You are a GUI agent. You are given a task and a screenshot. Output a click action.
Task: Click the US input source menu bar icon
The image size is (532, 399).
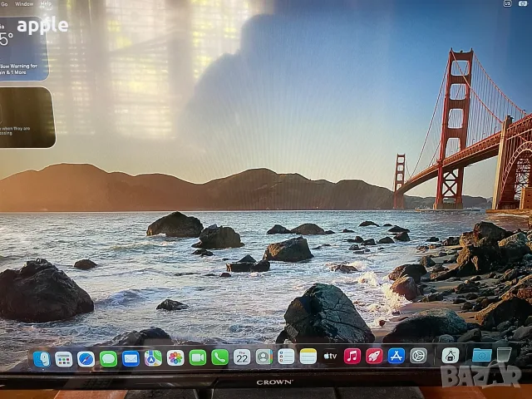click(508, 3)
